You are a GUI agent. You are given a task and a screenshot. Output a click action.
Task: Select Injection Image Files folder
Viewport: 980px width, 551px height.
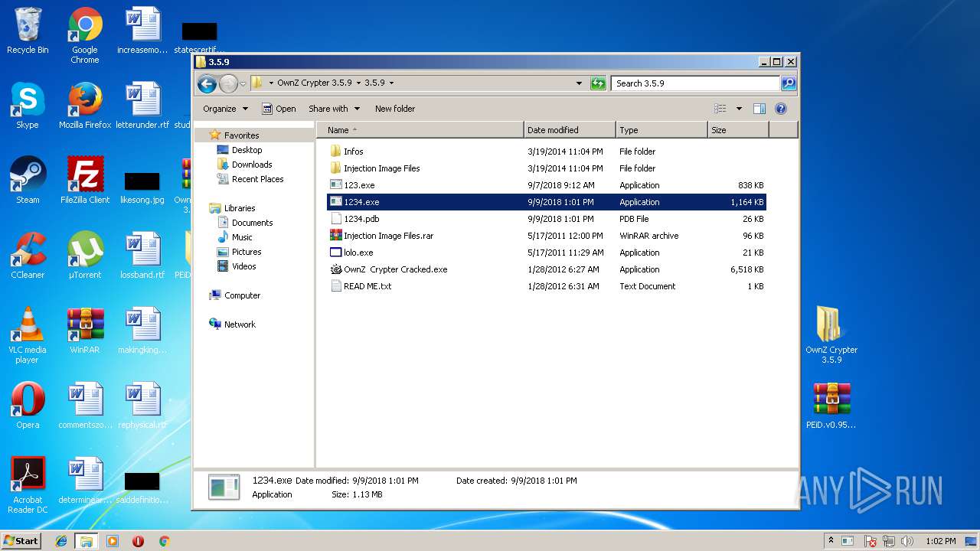pyautogui.click(x=547, y=168)
